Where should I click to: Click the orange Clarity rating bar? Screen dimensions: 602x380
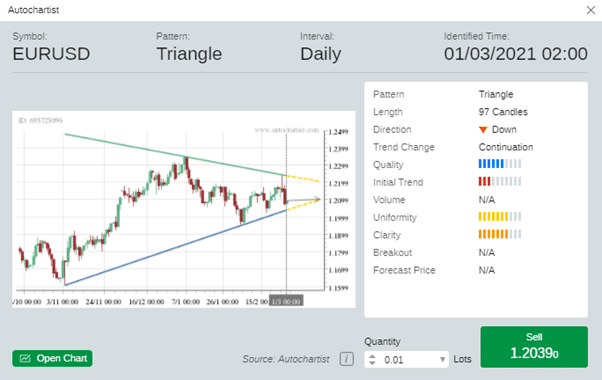[x=499, y=234]
